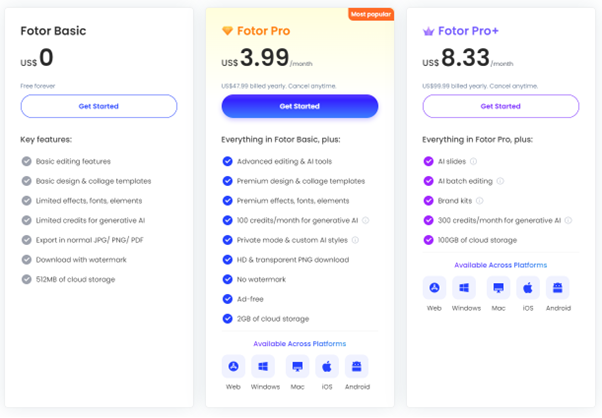Click the diamond icon beside Fotor Pro title

point(227,31)
